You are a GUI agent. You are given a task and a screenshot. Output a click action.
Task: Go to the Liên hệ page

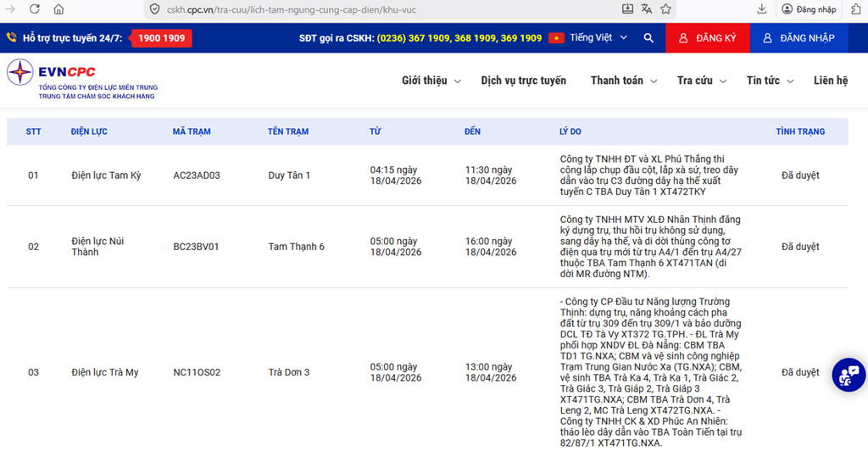click(x=830, y=81)
